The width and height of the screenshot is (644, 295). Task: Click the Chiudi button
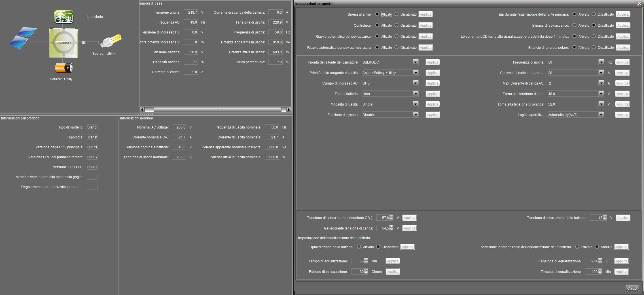click(x=632, y=288)
